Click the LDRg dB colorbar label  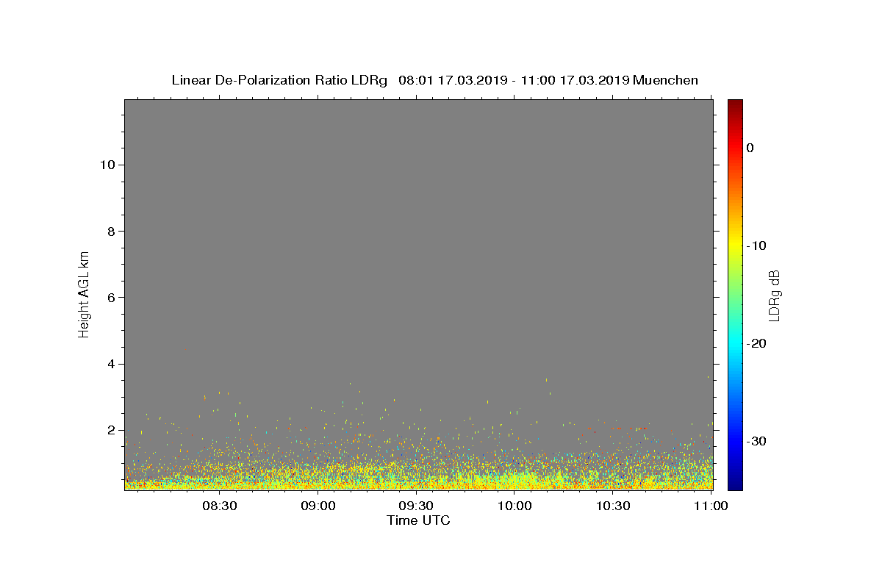click(774, 295)
